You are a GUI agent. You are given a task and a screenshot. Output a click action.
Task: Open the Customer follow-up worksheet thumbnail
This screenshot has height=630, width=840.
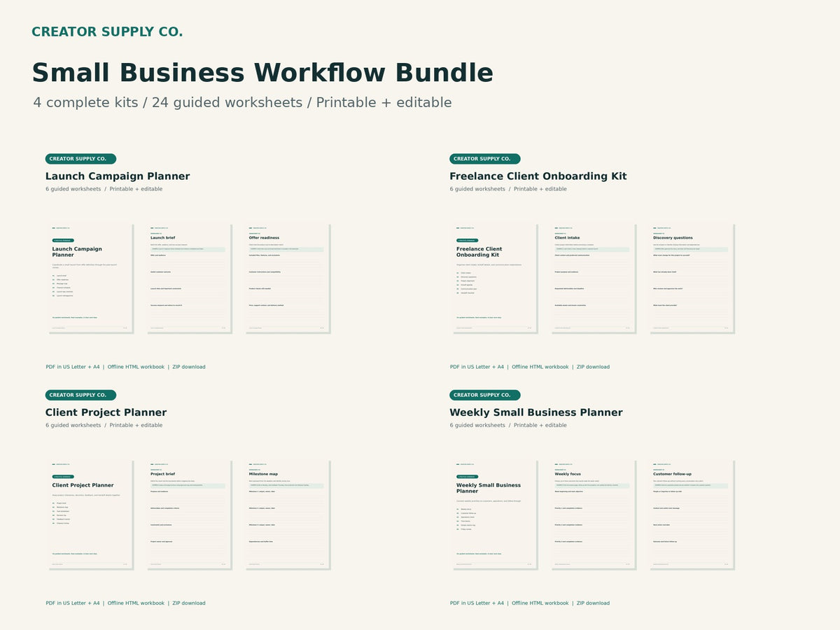point(692,514)
